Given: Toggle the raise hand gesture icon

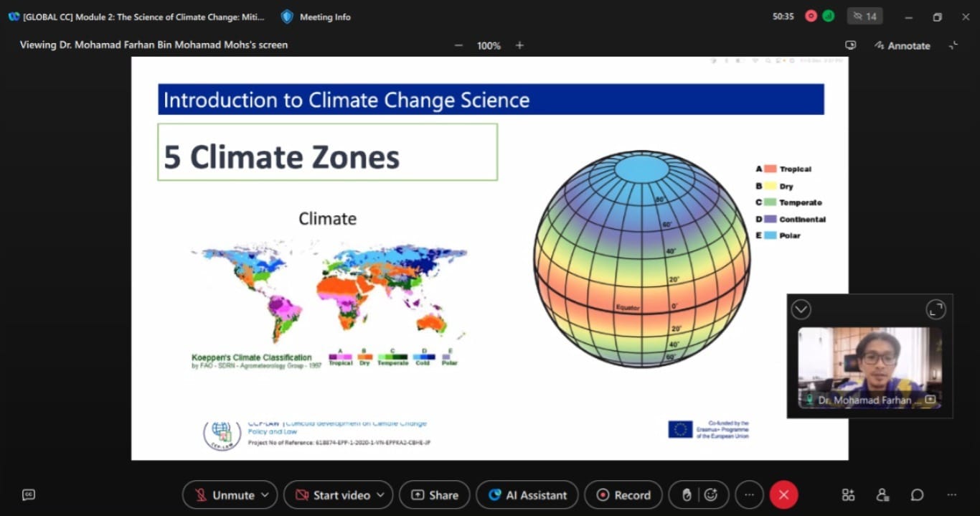Looking at the screenshot, I should (x=687, y=494).
